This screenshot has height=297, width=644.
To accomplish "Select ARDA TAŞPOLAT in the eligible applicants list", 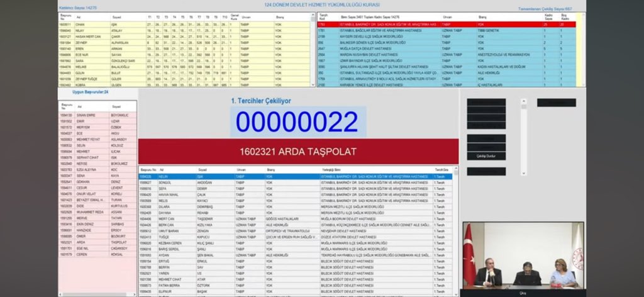I will coord(97,242).
